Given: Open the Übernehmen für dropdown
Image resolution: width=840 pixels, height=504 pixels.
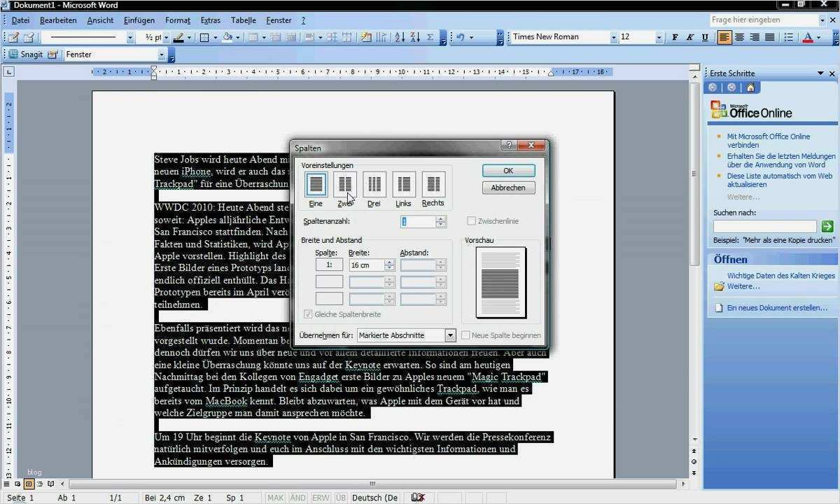Looking at the screenshot, I should [451, 335].
